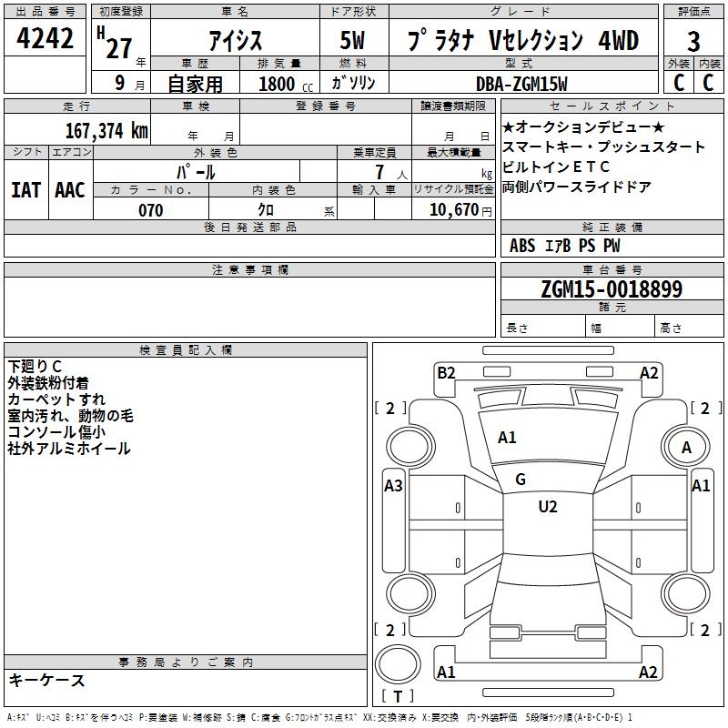
Task: Click the 車台番号 header
Action: 612,269
